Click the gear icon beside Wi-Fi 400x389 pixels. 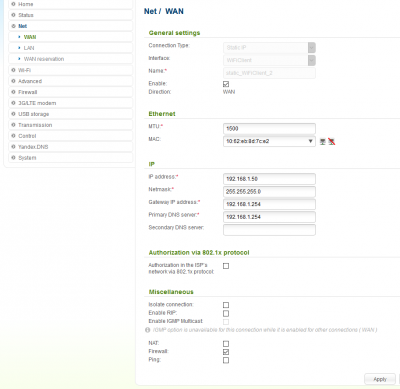13,70
